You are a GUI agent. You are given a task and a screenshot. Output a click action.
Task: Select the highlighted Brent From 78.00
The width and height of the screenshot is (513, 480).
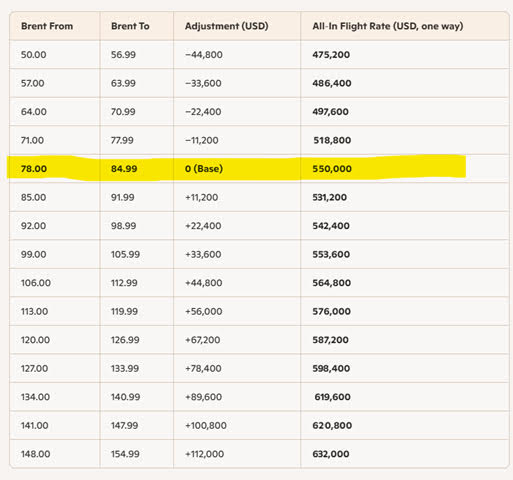pyautogui.click(x=34, y=169)
